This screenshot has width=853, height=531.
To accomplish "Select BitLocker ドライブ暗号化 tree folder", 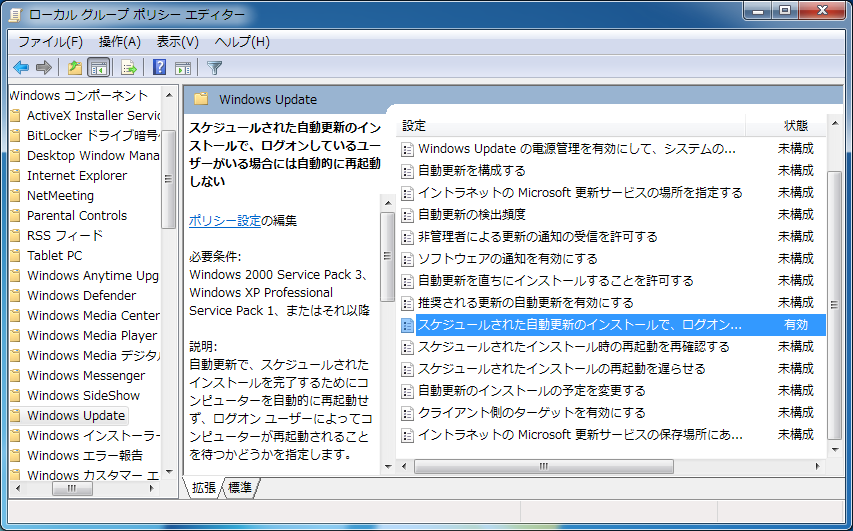I will point(93,135).
